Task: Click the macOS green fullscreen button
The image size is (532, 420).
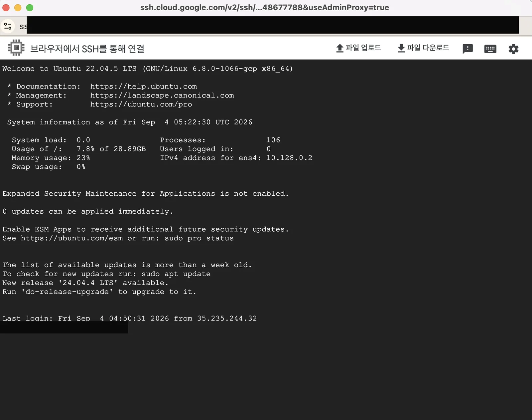Action: [x=30, y=8]
